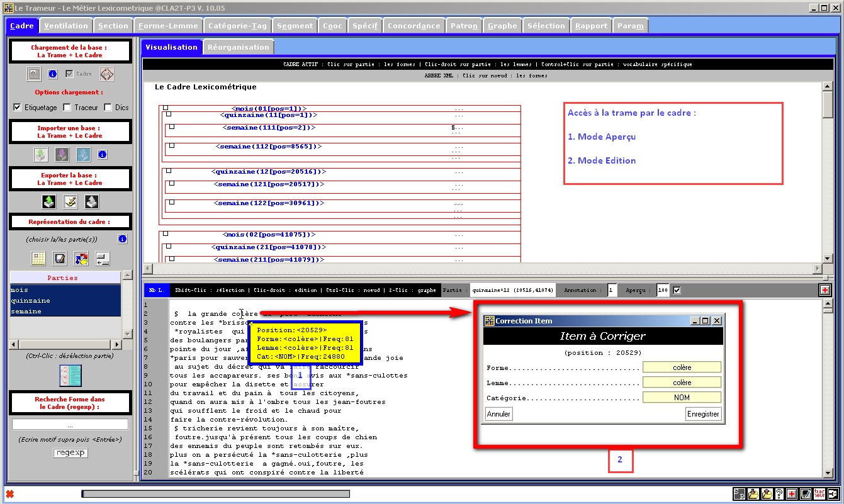
Task: Click node semaine(112[pos=8565])
Action: 269,147
